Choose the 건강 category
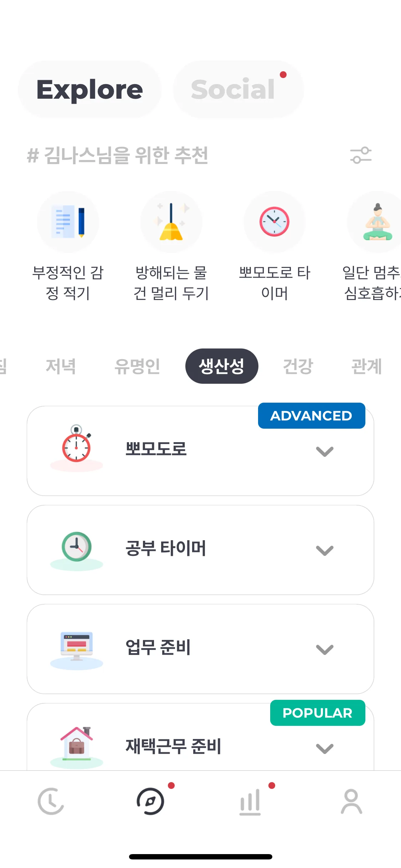401x868 pixels. pos(298,366)
